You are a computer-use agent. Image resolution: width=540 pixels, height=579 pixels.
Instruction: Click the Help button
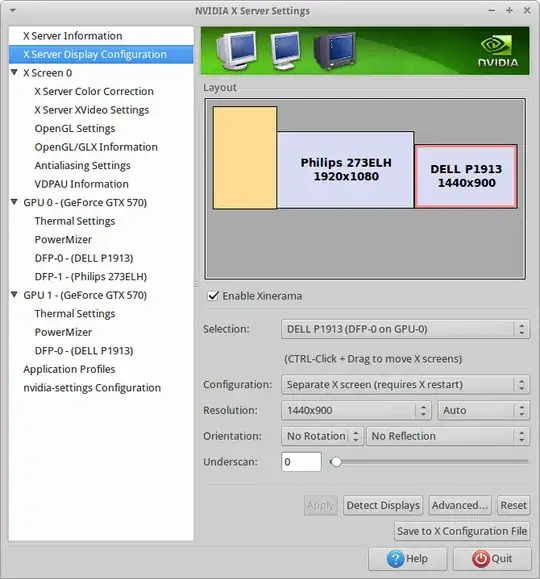tap(407, 559)
